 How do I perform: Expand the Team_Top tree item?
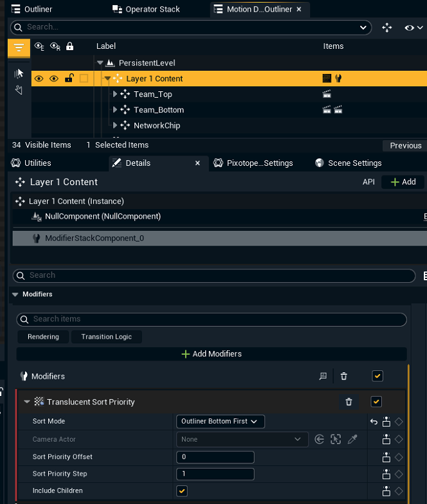[115, 94]
